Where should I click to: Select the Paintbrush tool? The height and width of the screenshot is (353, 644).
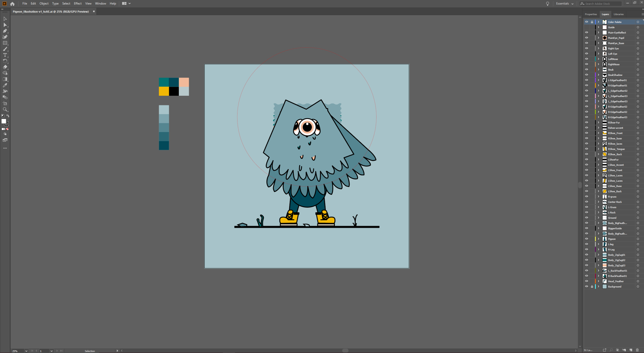coord(5,49)
